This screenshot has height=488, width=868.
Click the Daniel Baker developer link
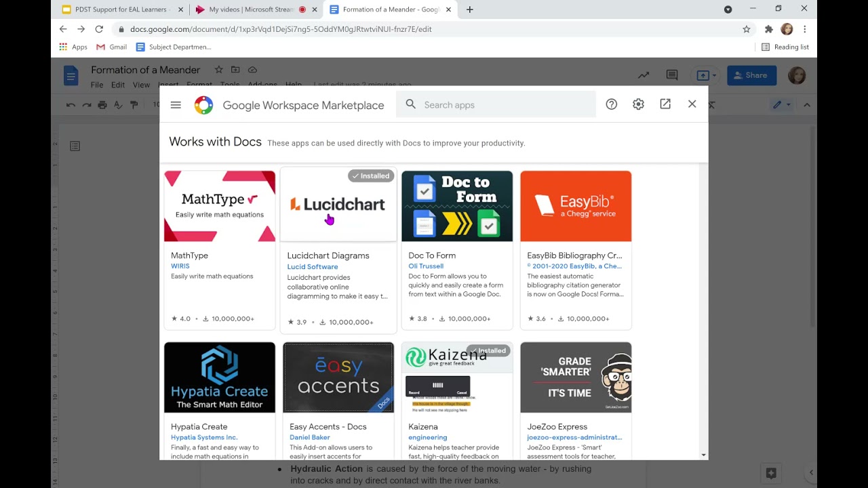pyautogui.click(x=310, y=438)
